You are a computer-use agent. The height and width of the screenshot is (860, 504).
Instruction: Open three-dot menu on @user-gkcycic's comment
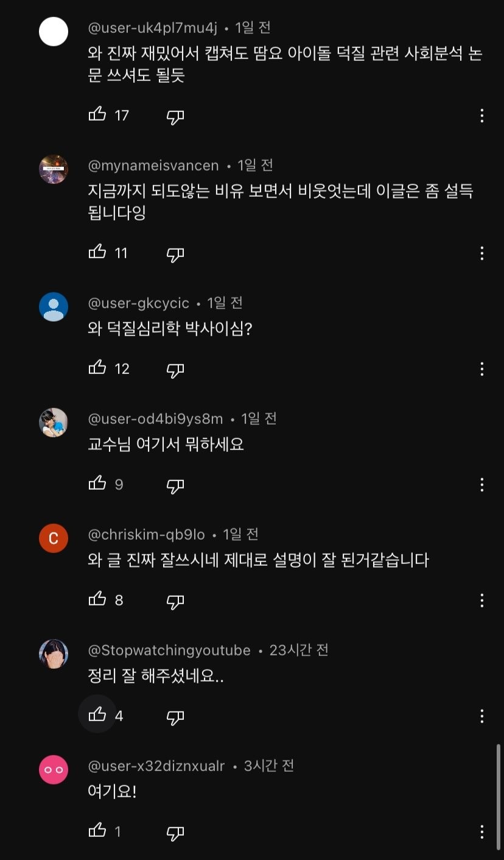[x=481, y=368]
